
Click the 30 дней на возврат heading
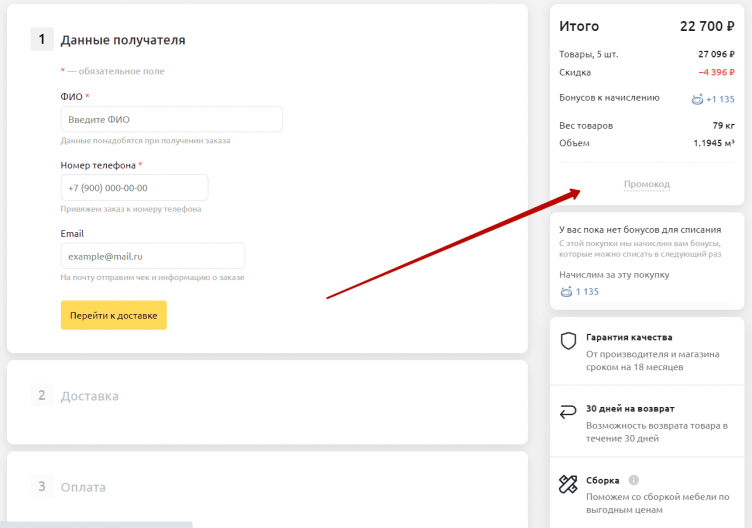630,408
